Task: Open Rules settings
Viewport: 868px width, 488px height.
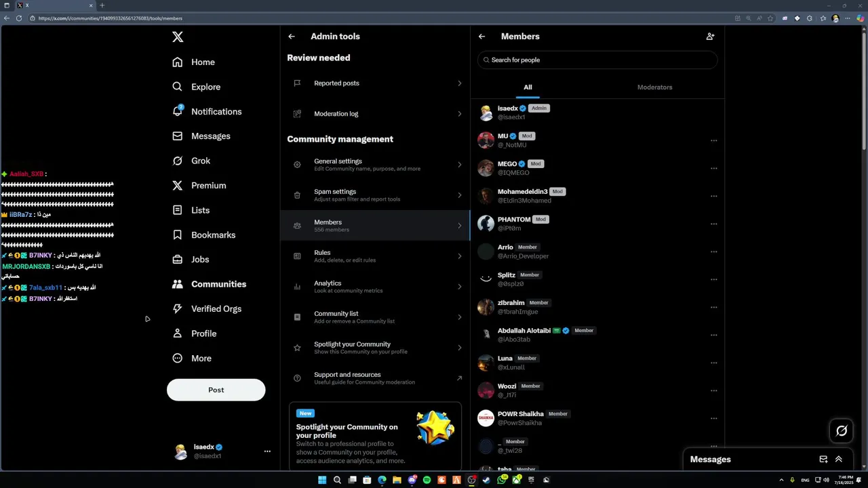Action: coord(375,256)
